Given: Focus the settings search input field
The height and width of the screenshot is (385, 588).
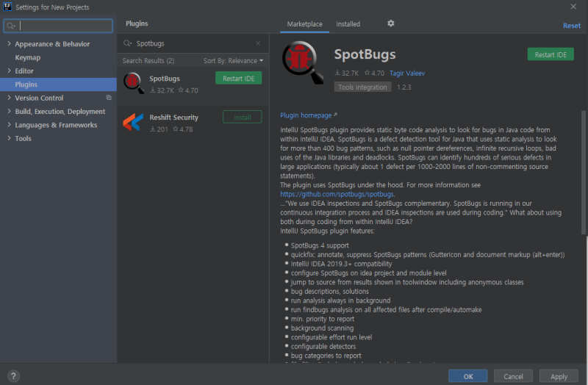Looking at the screenshot, I should point(58,26).
